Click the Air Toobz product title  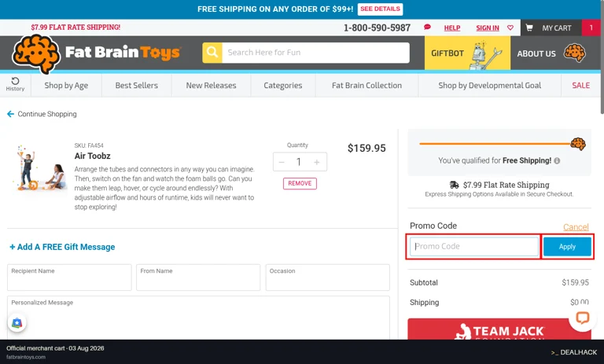coord(93,156)
